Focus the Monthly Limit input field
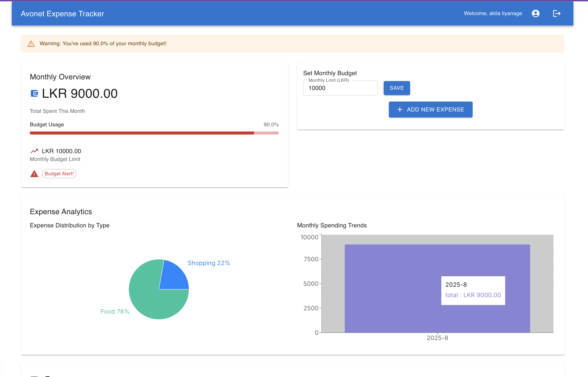588x377 pixels. point(340,88)
